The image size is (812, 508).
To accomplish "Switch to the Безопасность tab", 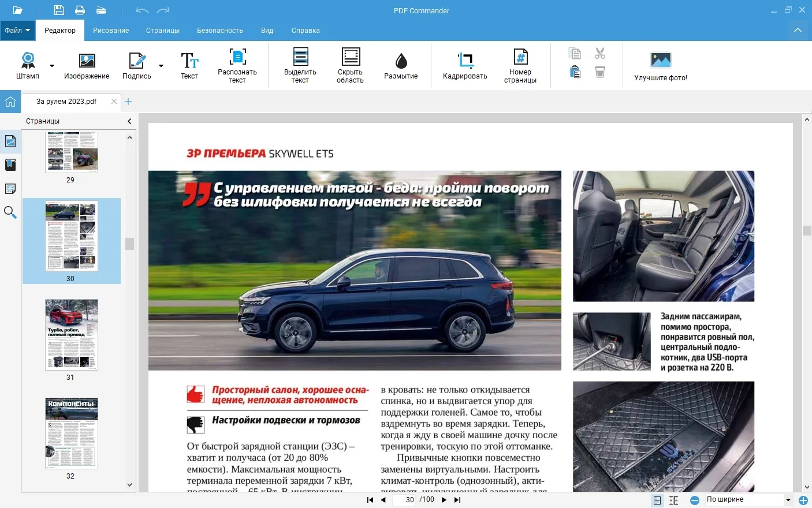I will 220,31.
